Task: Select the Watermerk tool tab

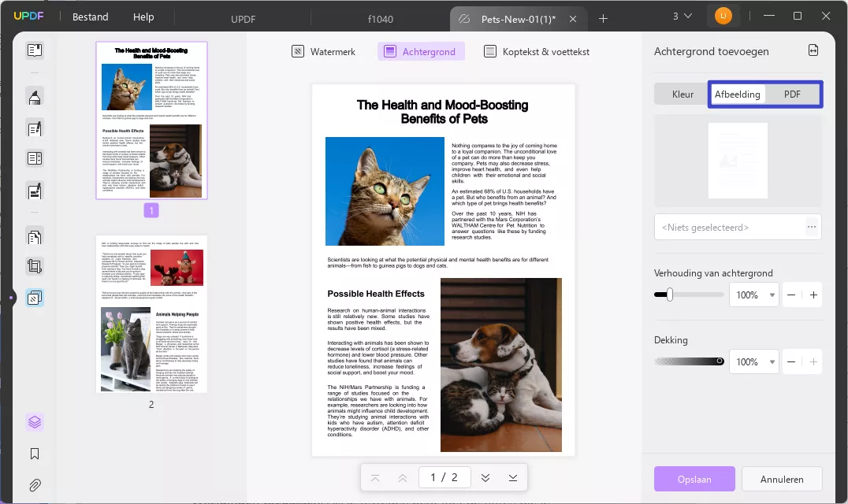Action: pos(323,51)
